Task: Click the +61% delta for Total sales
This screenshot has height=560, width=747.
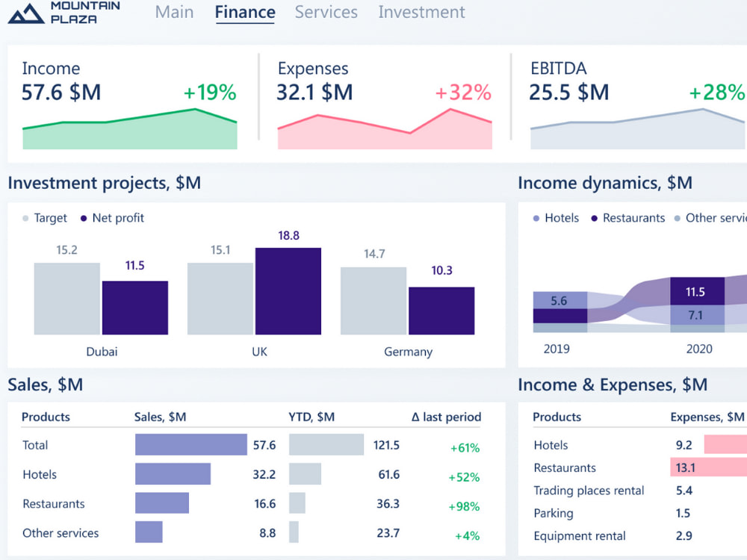Action: (463, 446)
